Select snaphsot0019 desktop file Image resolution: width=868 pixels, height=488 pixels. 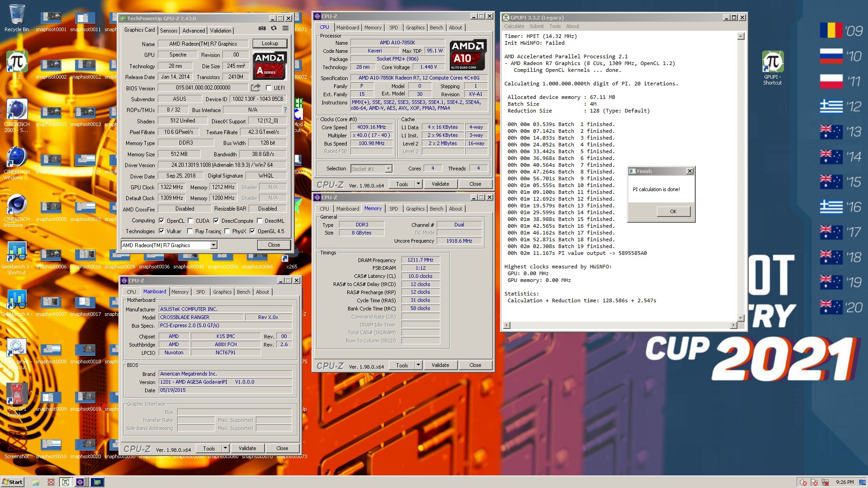(85, 401)
